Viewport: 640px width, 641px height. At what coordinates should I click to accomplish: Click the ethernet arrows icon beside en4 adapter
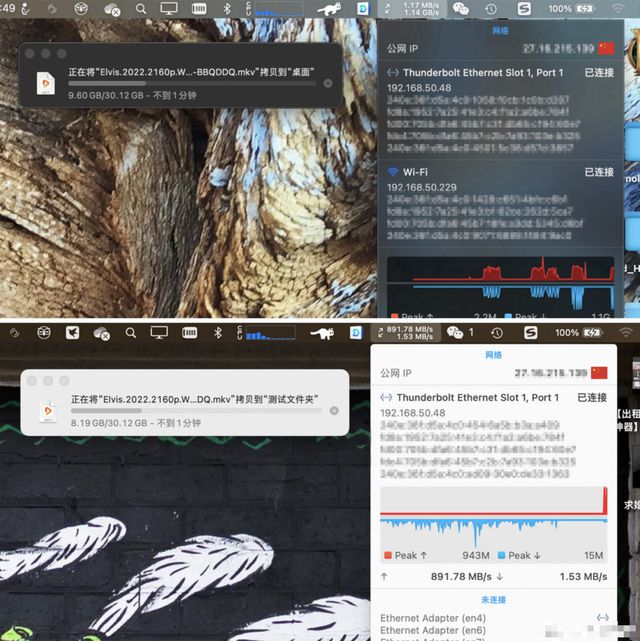603,617
